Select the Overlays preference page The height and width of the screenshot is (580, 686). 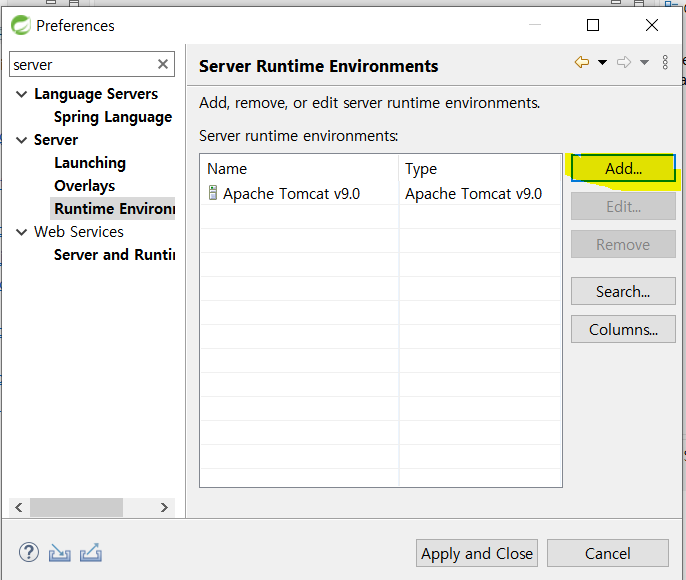(x=84, y=186)
